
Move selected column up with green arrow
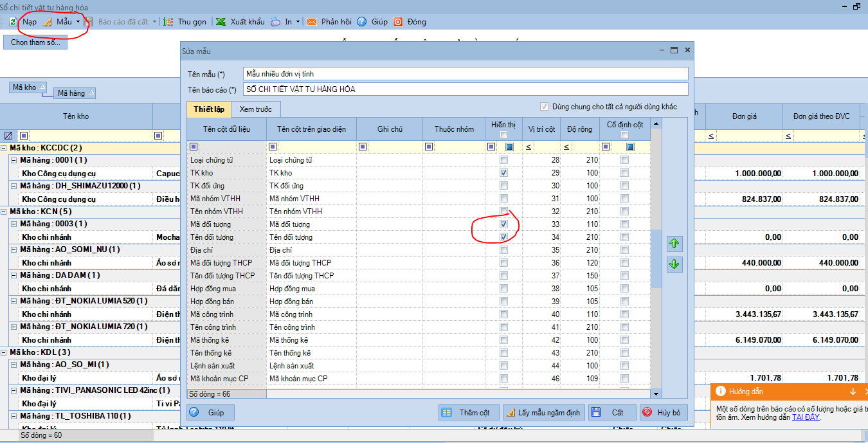(x=674, y=244)
